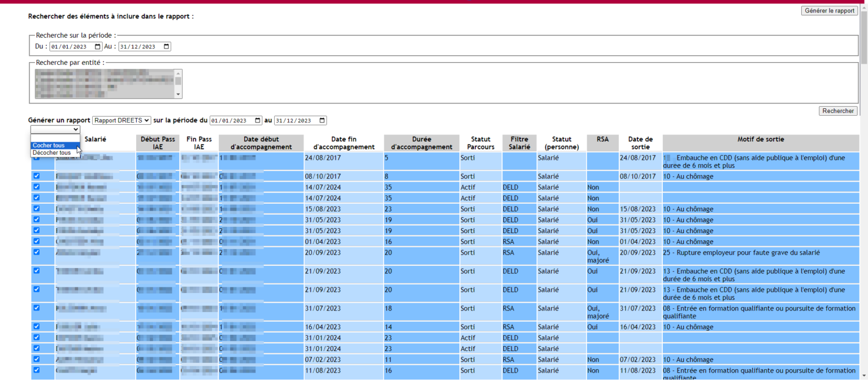Image resolution: width=868 pixels, height=381 pixels.
Task: Collapse the open select-all dropdown box
Action: [55, 130]
